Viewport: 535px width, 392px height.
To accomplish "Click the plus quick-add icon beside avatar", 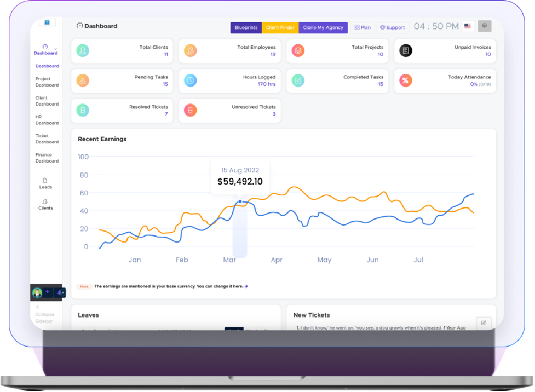I will (48, 292).
